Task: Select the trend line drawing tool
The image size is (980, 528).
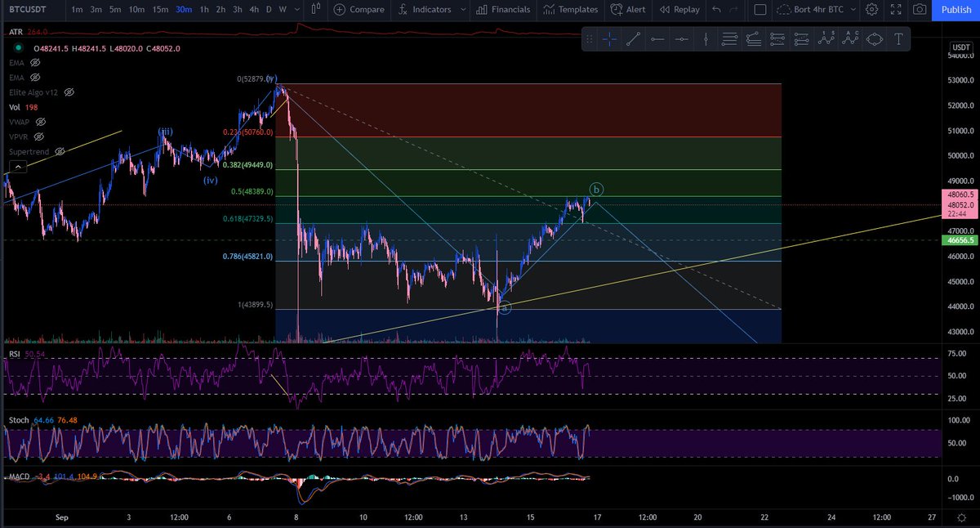Action: [633, 39]
